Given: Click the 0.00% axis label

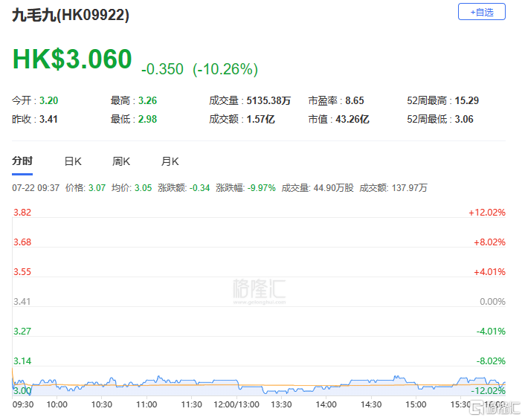Looking at the screenshot, I should pos(492,302).
